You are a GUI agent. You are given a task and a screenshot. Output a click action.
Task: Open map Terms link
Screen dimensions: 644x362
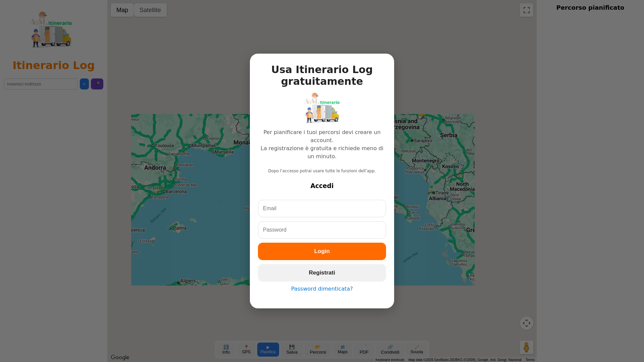[530, 360]
